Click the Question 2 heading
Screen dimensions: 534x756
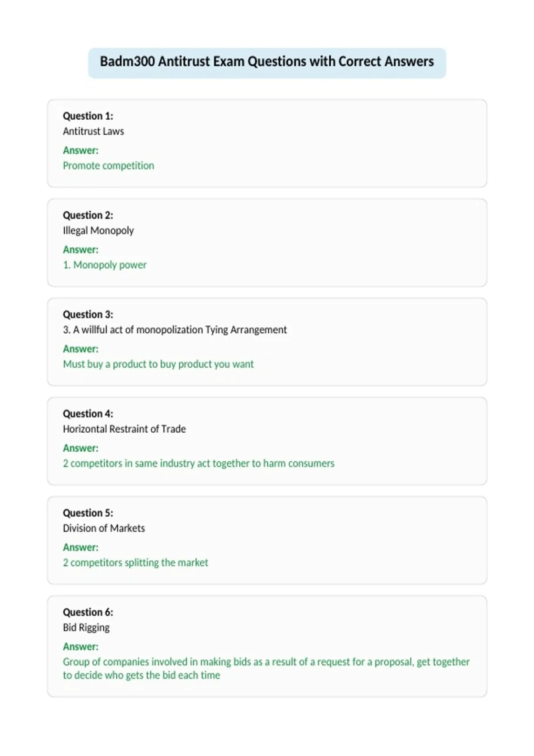(88, 215)
